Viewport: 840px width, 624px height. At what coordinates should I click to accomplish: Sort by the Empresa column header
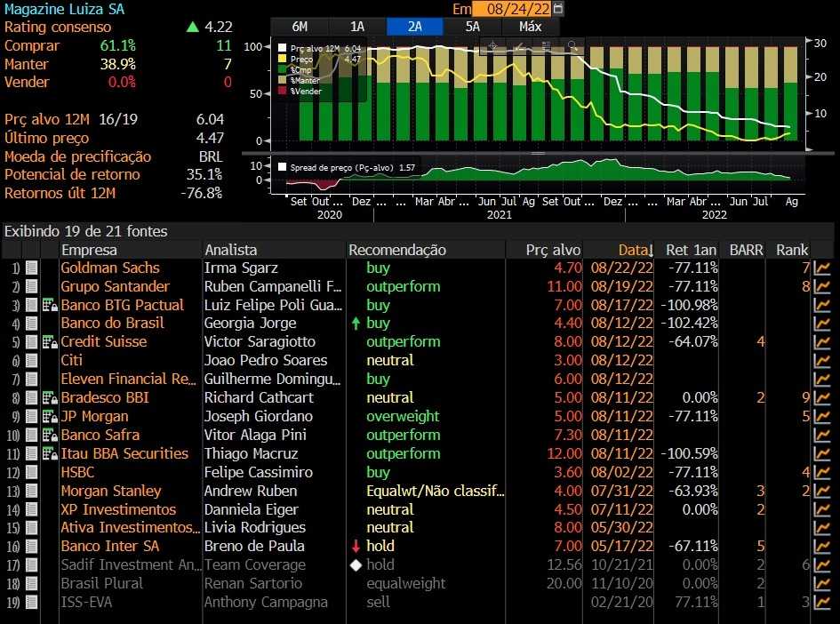click(x=89, y=250)
